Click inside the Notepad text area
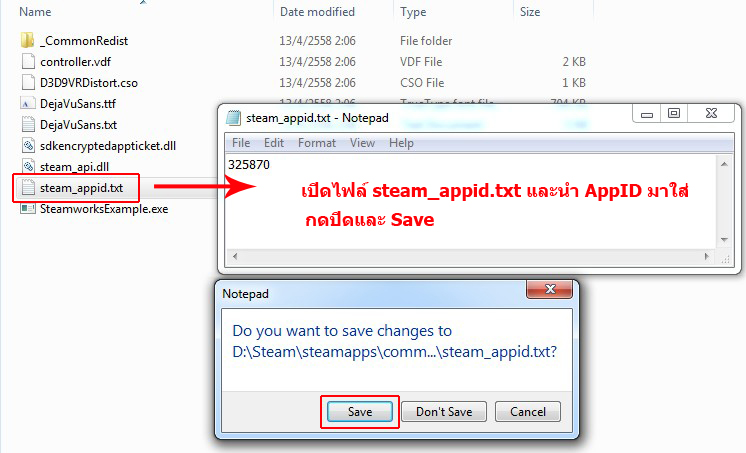The image size is (746, 453). click(471, 202)
